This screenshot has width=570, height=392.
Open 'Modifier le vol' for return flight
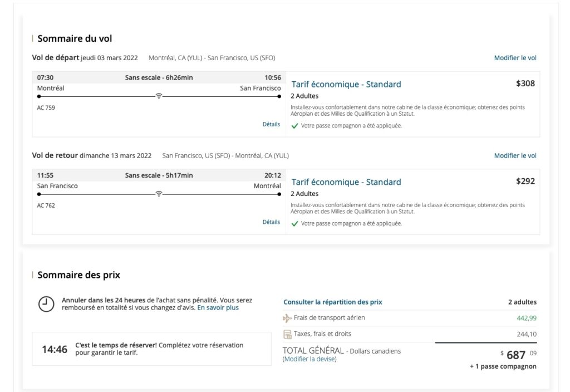pos(515,156)
